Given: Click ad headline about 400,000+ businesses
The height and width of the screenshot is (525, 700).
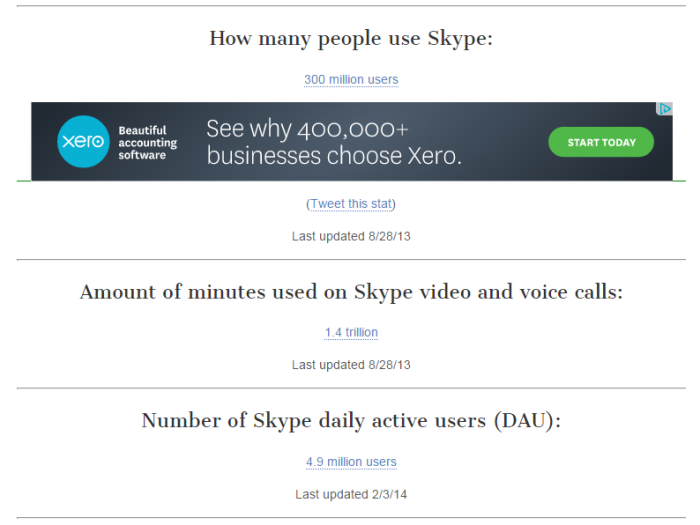Looking at the screenshot, I should click(334, 142).
